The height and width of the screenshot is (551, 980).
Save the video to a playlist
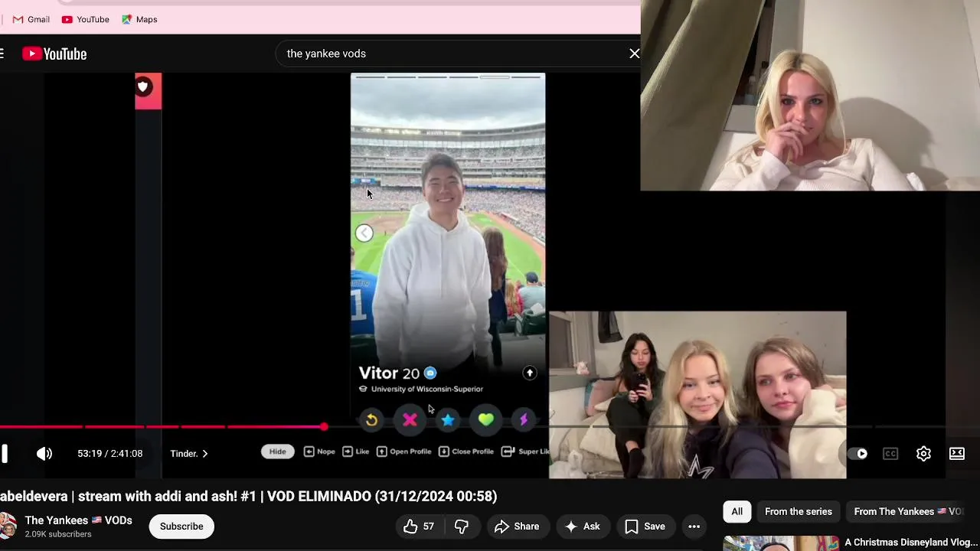click(x=645, y=527)
